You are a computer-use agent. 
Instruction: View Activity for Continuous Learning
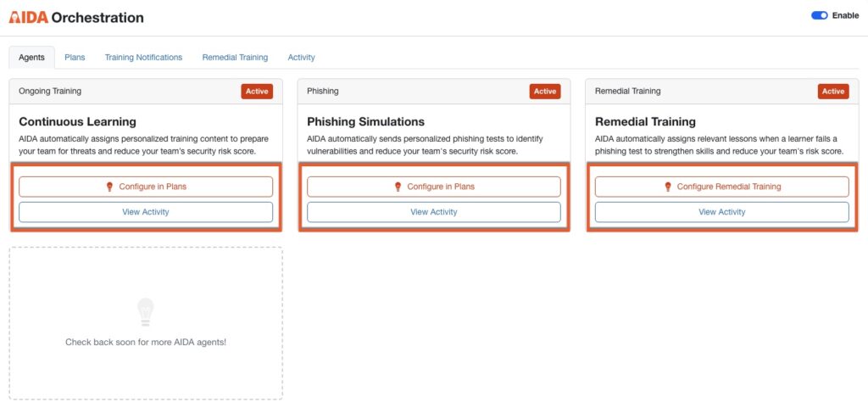pos(146,212)
